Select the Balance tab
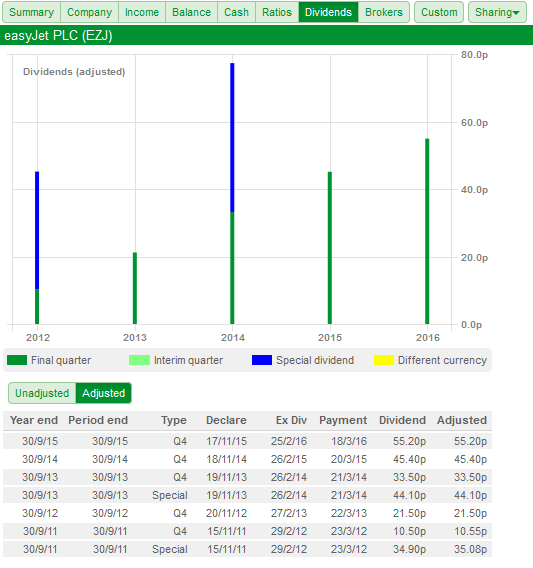 pyautogui.click(x=191, y=12)
